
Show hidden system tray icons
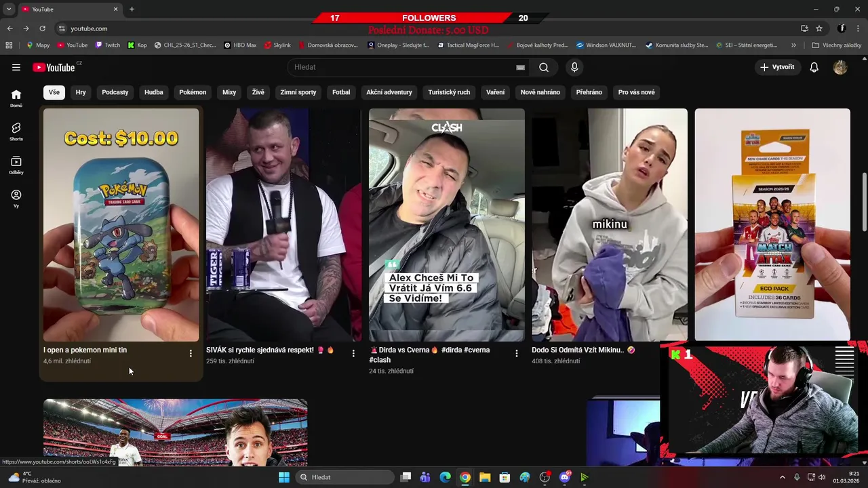(x=782, y=477)
